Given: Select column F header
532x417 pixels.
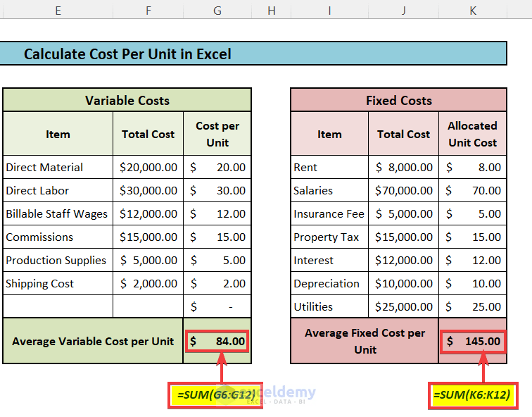Looking at the screenshot, I should pyautogui.click(x=148, y=10).
